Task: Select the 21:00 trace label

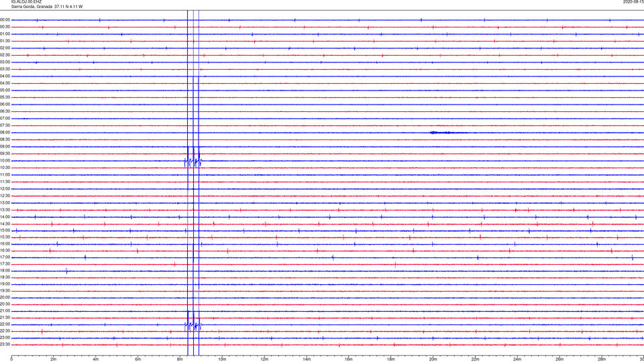Action: tap(5, 311)
